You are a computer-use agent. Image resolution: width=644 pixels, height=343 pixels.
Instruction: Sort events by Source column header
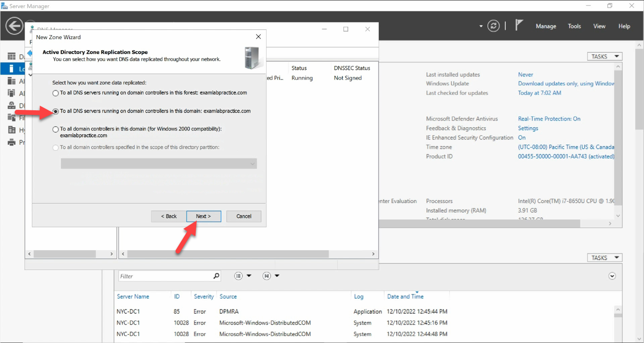tap(228, 297)
